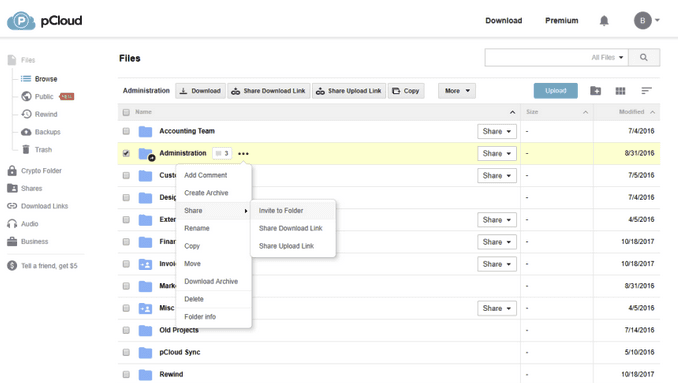Viewport: 678px width, 383px height.
Task: Check the Rewind row checkbox
Action: (126, 374)
